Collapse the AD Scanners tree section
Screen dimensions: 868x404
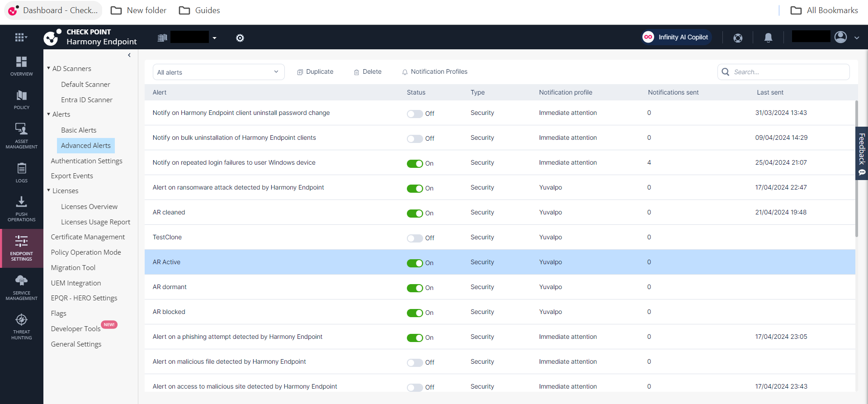point(49,68)
